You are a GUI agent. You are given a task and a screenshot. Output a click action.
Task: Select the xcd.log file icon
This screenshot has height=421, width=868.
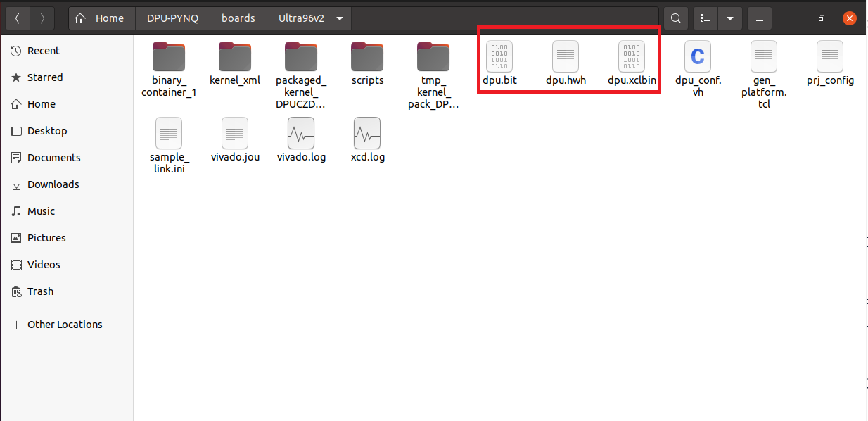[367, 132]
